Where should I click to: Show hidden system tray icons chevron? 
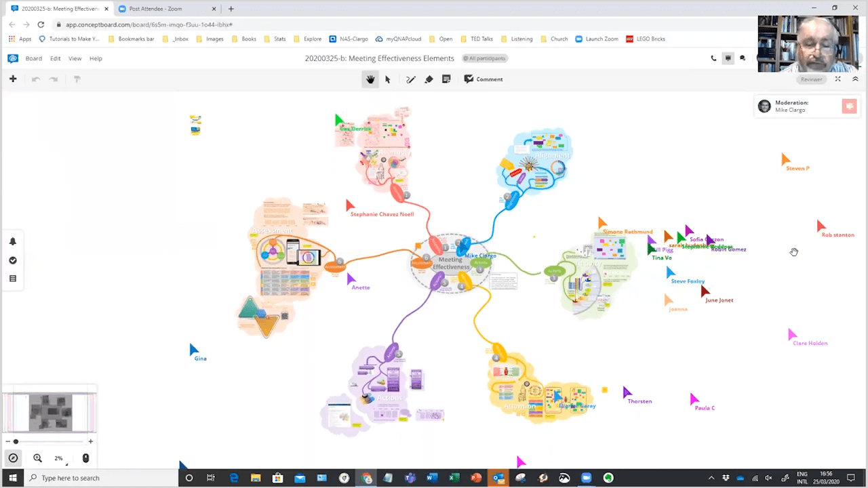point(711,478)
